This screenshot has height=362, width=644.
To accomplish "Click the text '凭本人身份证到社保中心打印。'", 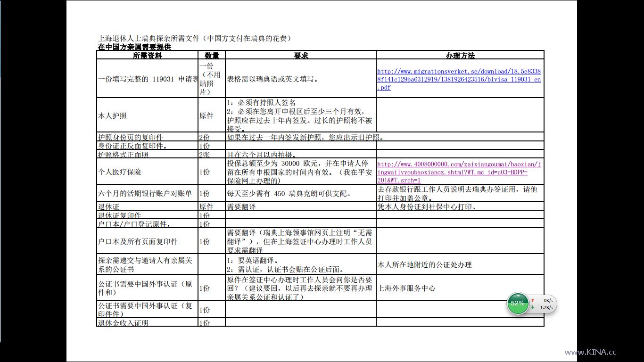I will [428, 206].
